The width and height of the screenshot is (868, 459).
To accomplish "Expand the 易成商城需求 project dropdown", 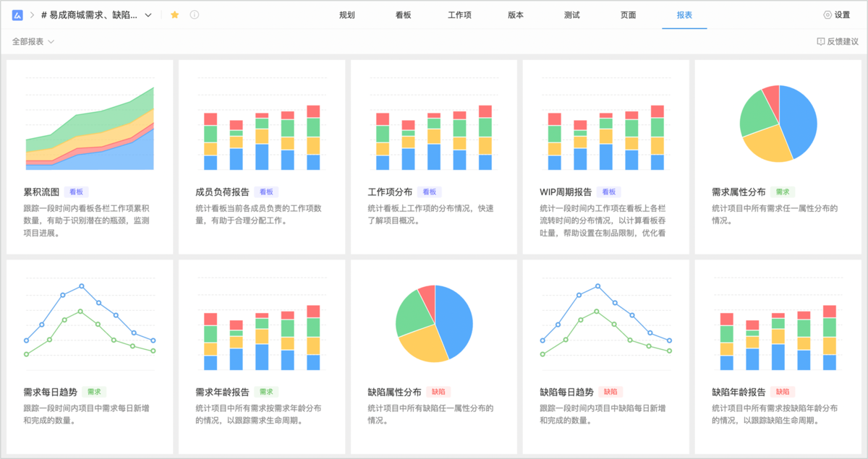I will [x=148, y=14].
